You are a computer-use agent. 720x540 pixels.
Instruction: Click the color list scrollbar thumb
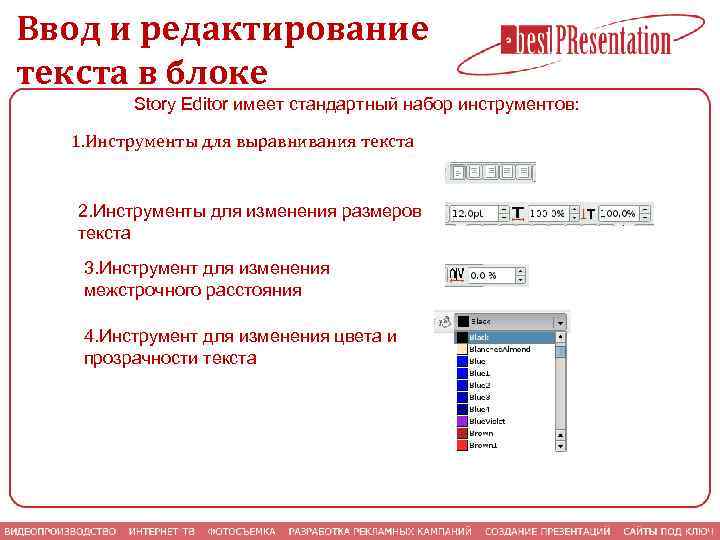(560, 351)
